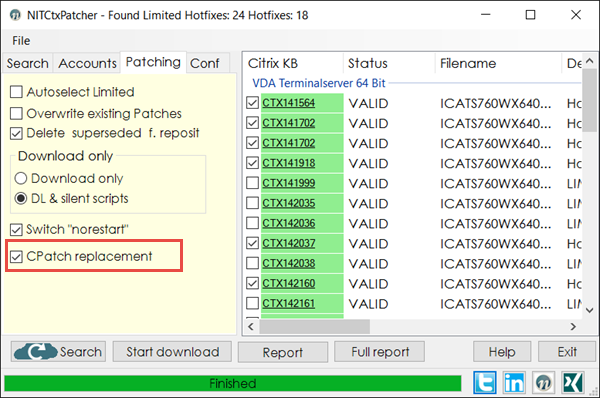This screenshot has width=600, height=398.
Task: Click VALID status in CTX142161 row
Action: pos(368,304)
